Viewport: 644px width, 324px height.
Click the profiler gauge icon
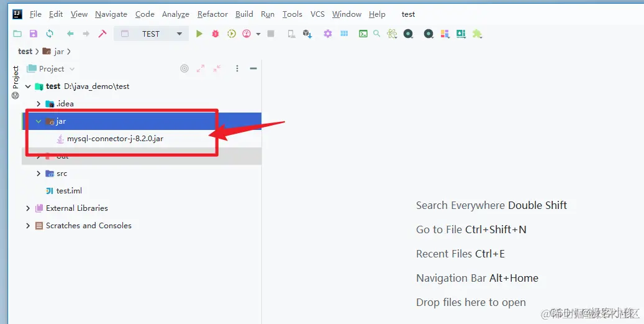tap(247, 34)
